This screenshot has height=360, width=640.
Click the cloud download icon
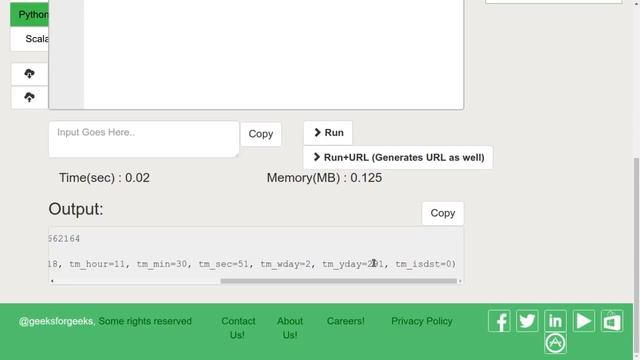pos(29,74)
